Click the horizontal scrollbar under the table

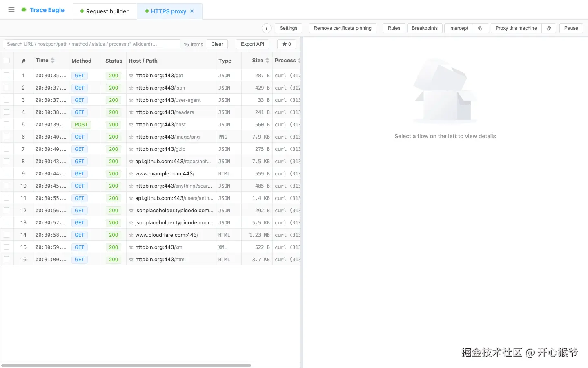(127, 365)
